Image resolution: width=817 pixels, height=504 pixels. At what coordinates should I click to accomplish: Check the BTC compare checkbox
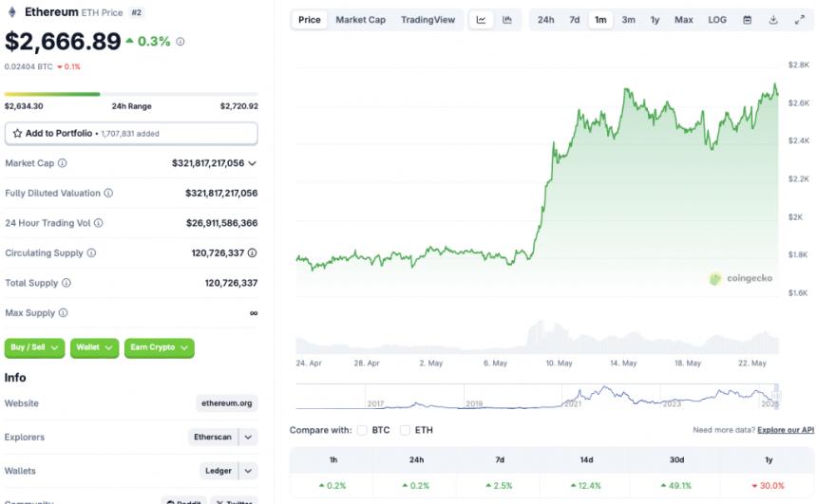[362, 430]
